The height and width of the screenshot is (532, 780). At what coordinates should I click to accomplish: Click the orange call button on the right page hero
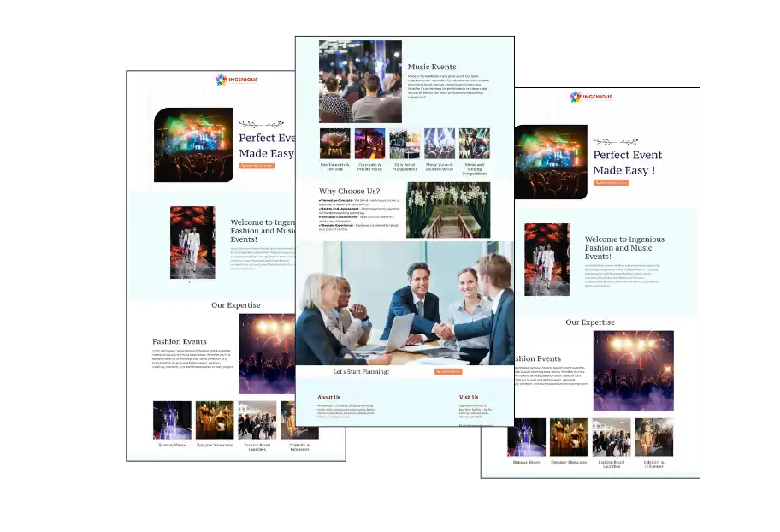click(612, 182)
